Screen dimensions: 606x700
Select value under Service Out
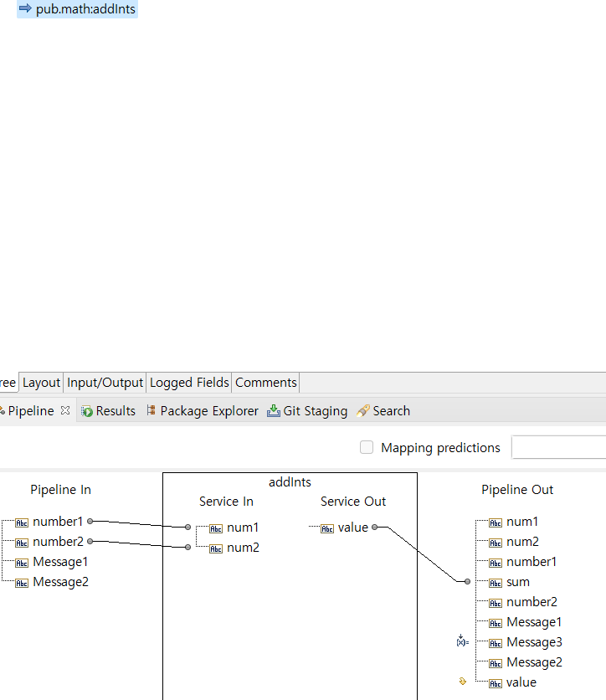352,528
